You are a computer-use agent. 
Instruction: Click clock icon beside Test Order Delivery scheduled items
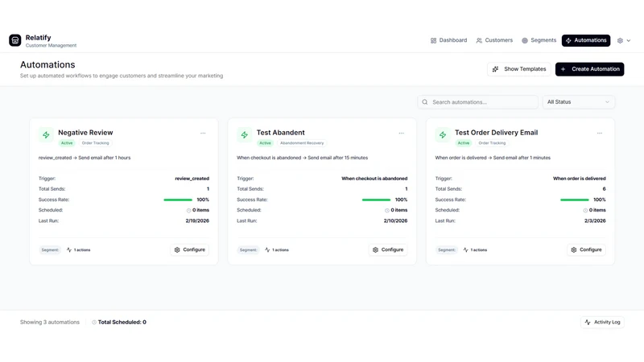click(585, 211)
